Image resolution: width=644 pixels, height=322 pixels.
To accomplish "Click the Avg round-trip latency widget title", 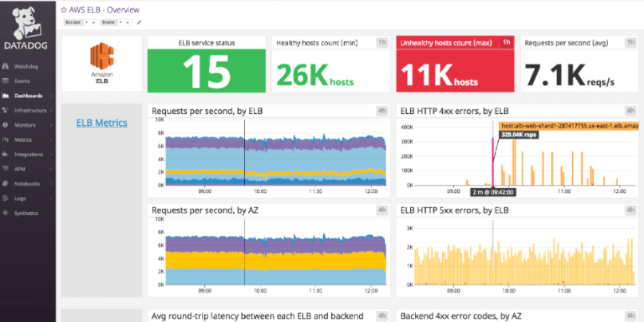I will [x=258, y=316].
